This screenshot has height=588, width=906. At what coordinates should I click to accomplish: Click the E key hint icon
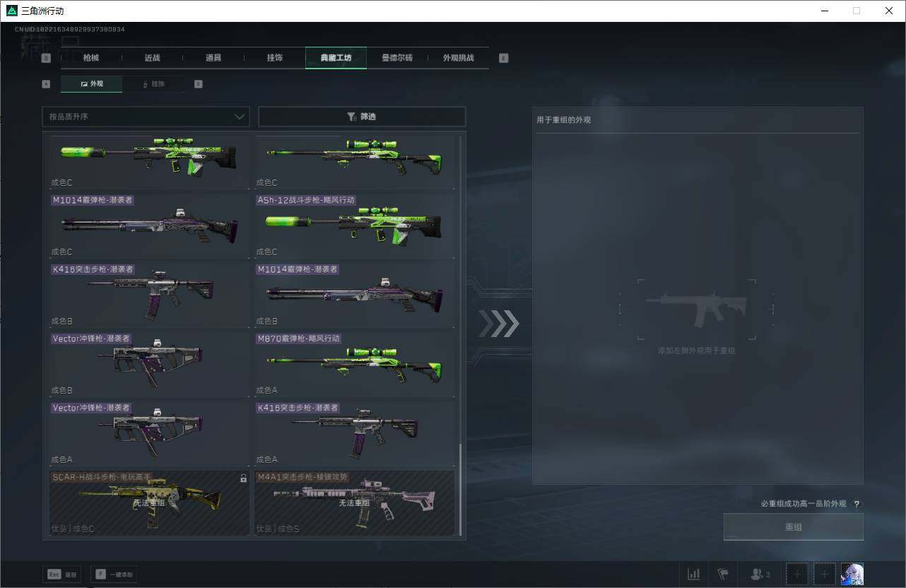(x=504, y=58)
